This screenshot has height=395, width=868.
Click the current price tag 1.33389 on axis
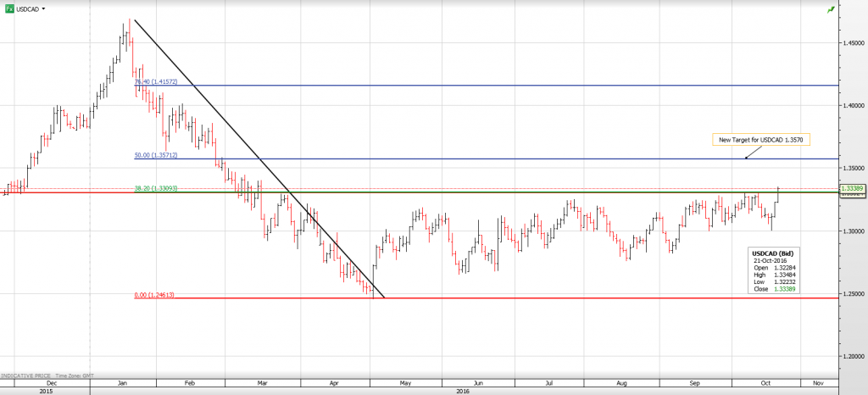coord(852,188)
